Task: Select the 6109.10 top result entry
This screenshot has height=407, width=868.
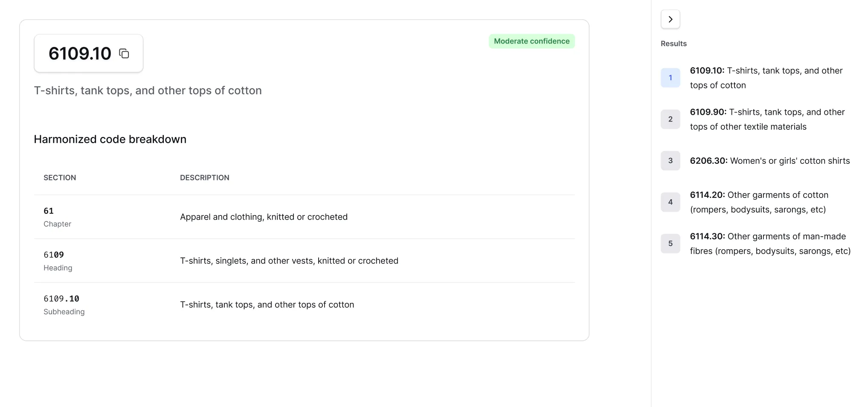Action: click(x=766, y=78)
